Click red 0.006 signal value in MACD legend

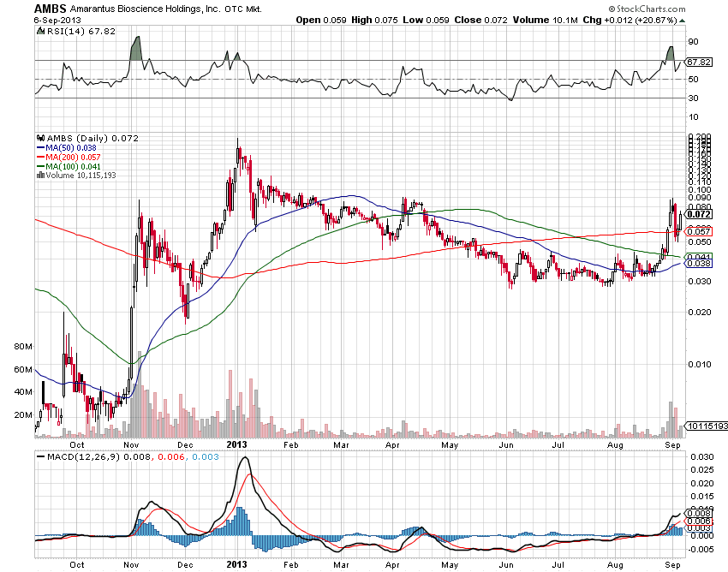(170, 457)
